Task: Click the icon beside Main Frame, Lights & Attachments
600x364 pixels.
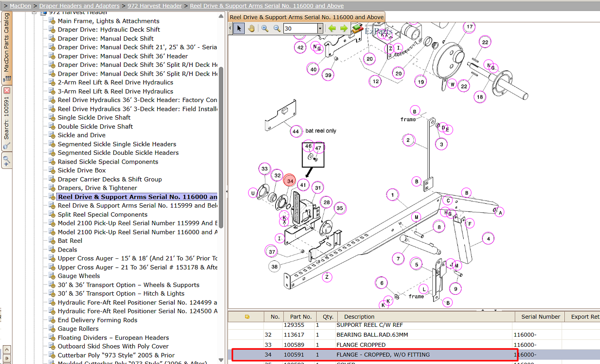Action: 52,21
